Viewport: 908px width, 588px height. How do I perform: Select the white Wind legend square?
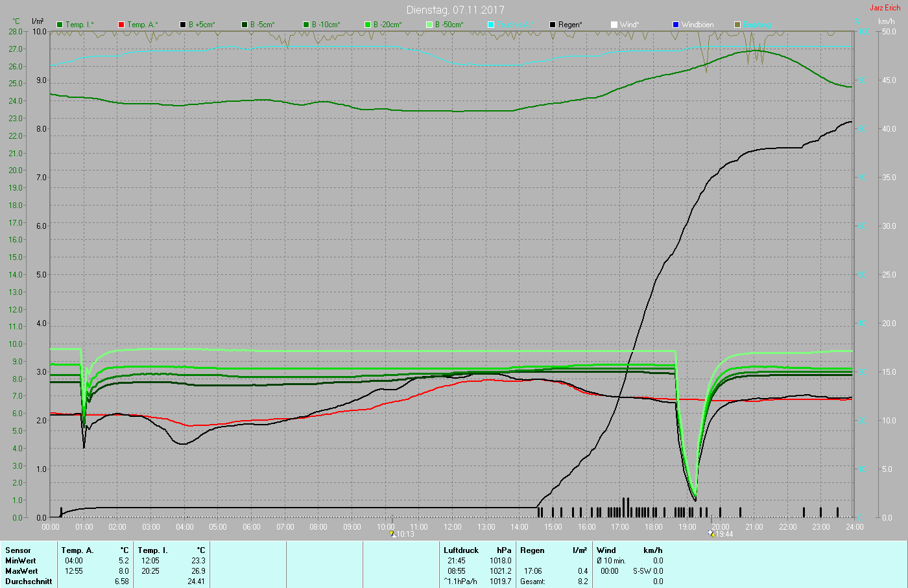[x=614, y=25]
